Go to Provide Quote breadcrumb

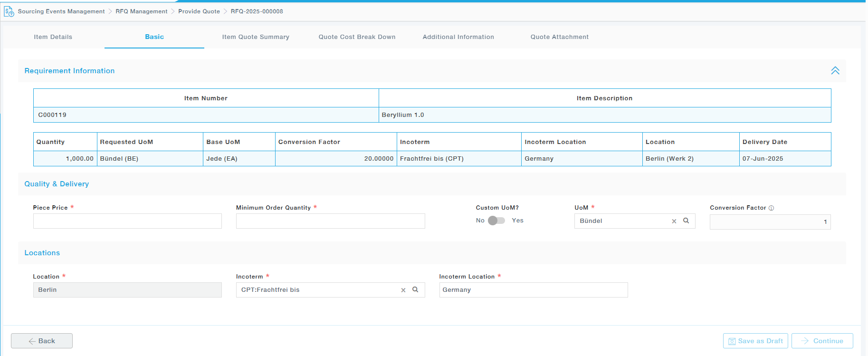tap(199, 11)
